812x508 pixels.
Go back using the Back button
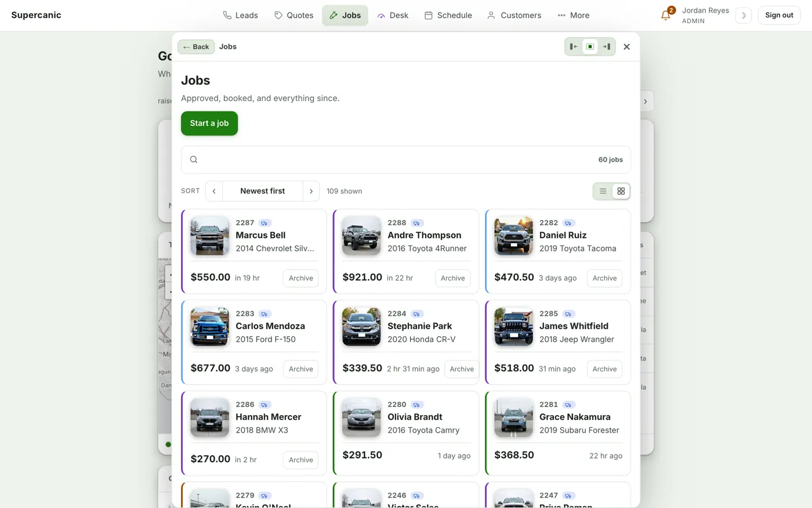[196, 47]
